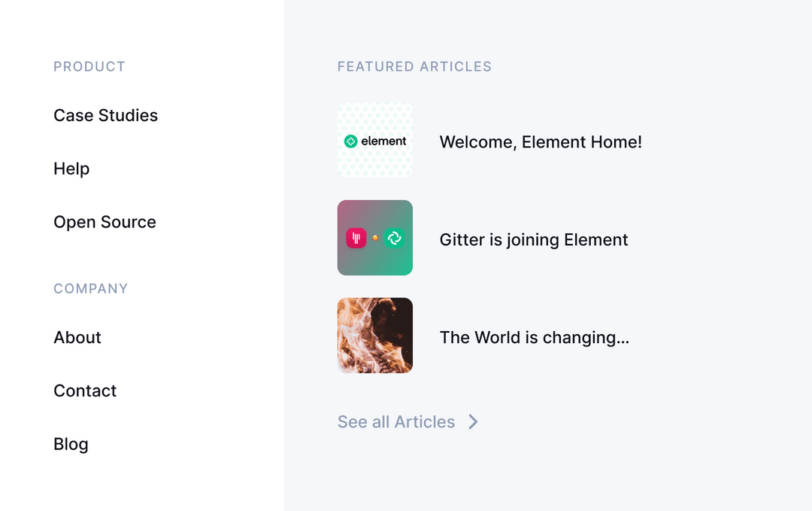Open the Case Studies link
The image size is (812, 511).
[x=105, y=115]
